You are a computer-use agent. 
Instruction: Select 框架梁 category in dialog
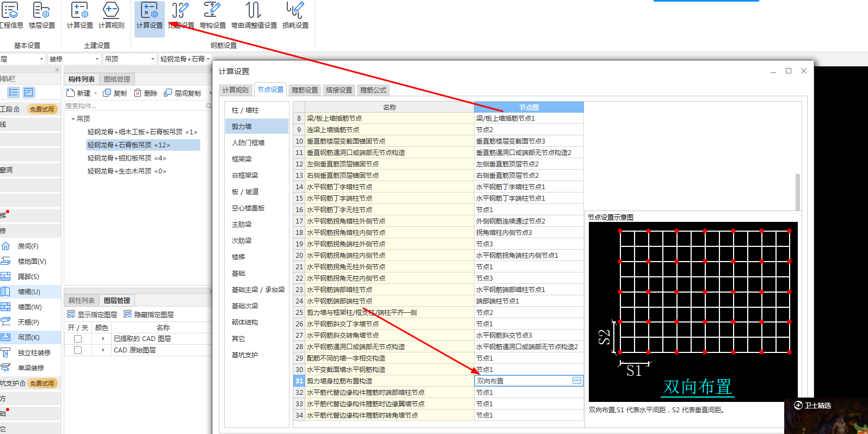pos(256,159)
